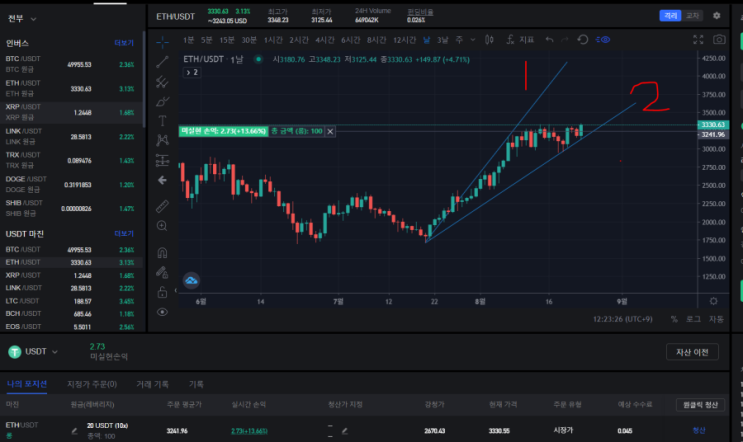Click the back arrow tool icon

[162, 180]
